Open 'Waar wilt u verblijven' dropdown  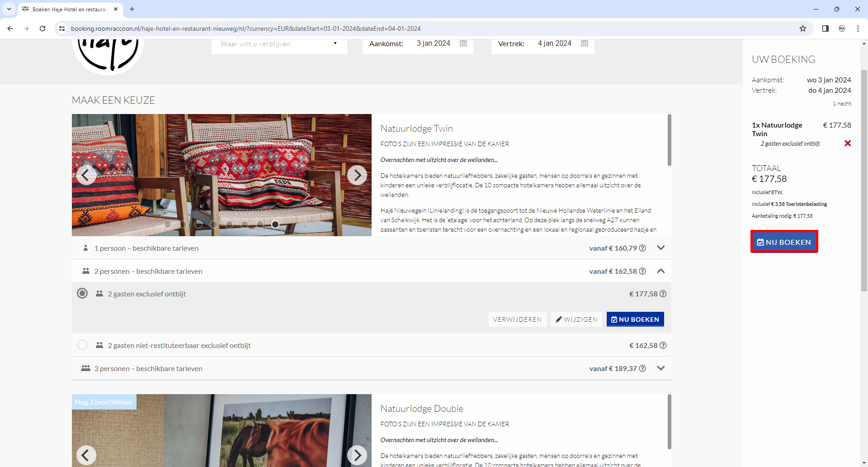[x=279, y=44]
